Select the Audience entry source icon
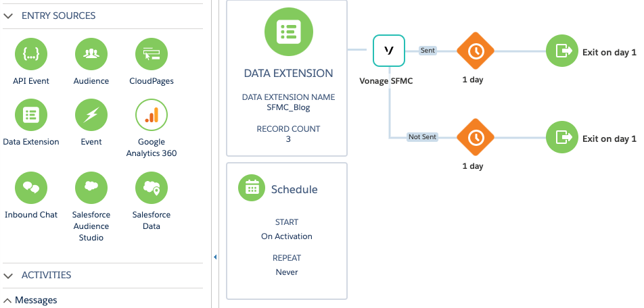The width and height of the screenshot is (644, 308). pos(91,54)
